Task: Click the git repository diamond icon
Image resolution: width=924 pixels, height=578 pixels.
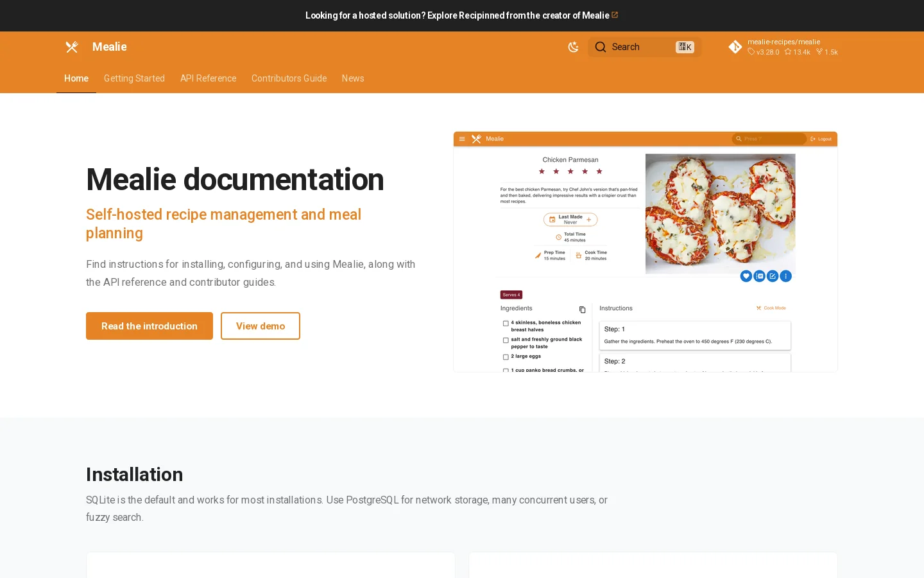Action: 735,47
